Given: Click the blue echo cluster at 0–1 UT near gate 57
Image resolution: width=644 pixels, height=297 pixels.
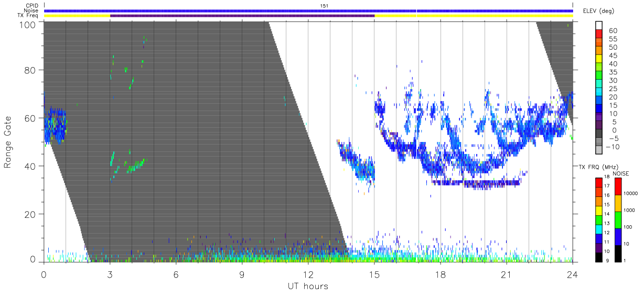Looking at the screenshot, I should tap(56, 126).
